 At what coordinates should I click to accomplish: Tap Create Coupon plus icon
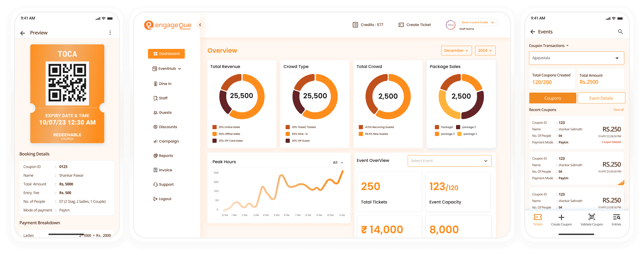coord(561,217)
